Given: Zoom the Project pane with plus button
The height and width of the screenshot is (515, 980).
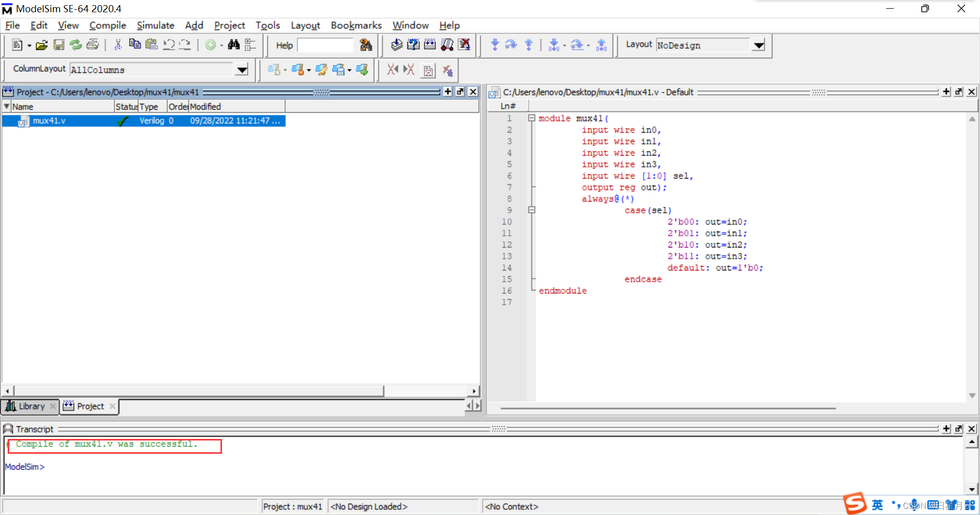Looking at the screenshot, I should 448,92.
